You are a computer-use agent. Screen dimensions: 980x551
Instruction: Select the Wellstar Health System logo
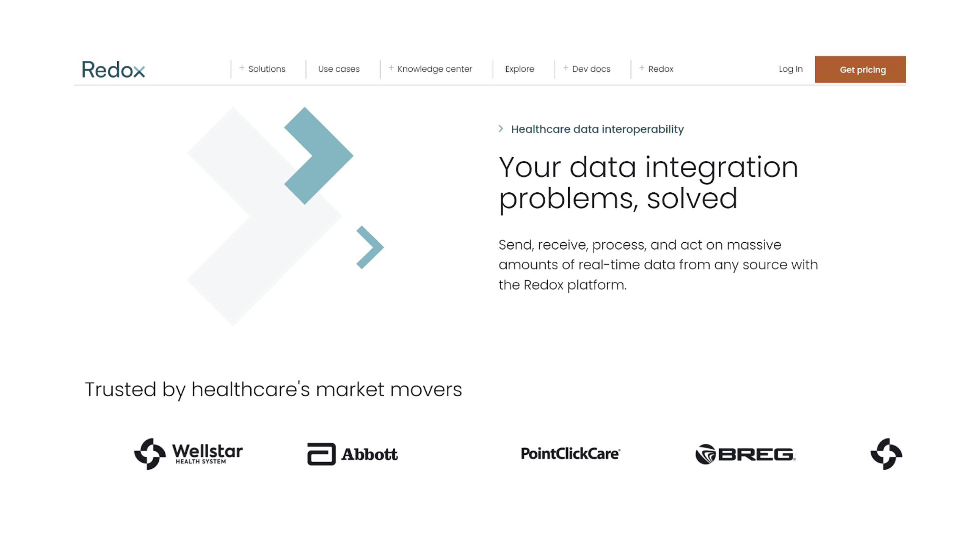[x=188, y=453]
